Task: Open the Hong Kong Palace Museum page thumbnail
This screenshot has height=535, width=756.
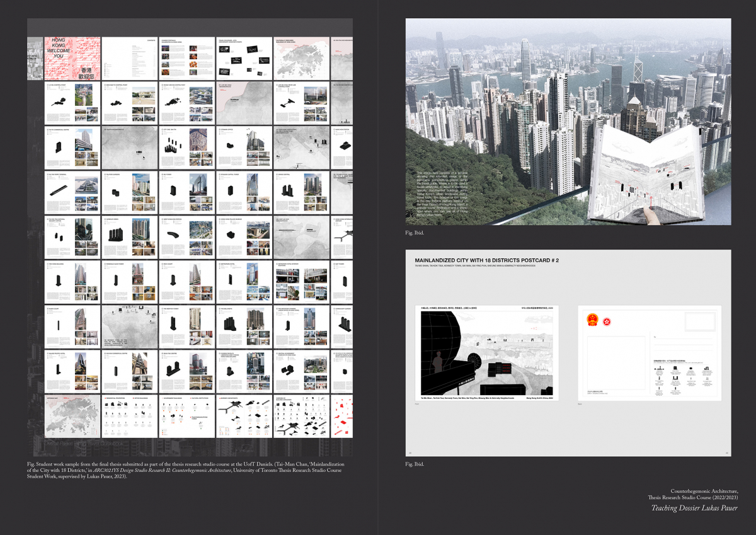Action: 243,237
